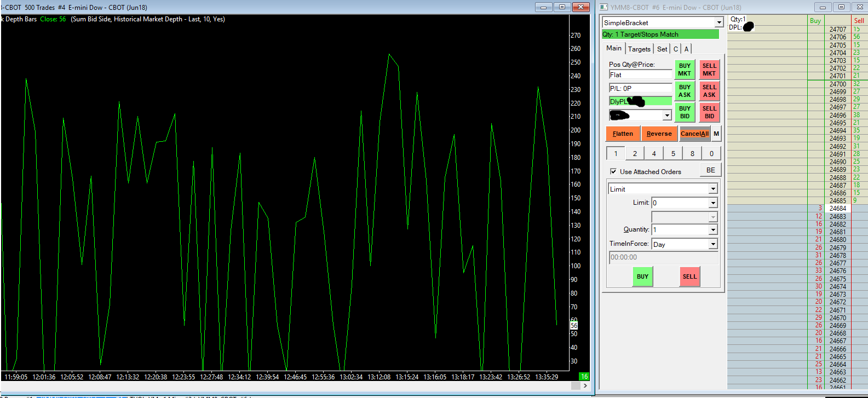Open the SimpleBracket configuration dropdown
The height and width of the screenshot is (398, 868).
718,22
